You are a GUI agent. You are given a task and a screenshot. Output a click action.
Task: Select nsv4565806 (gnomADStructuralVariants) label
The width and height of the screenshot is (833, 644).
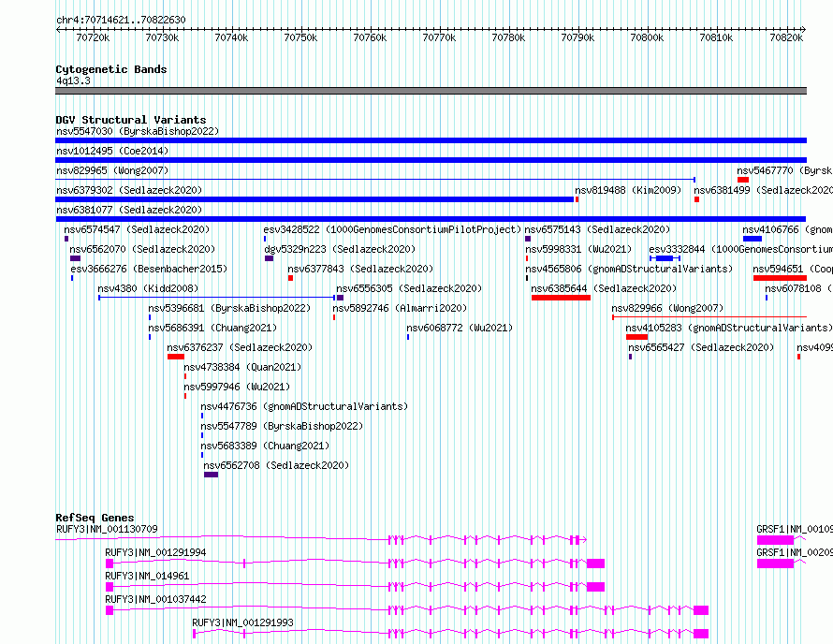[629, 269]
